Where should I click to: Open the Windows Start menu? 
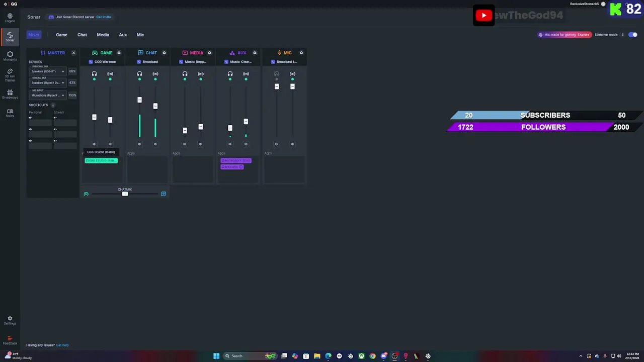(216, 356)
